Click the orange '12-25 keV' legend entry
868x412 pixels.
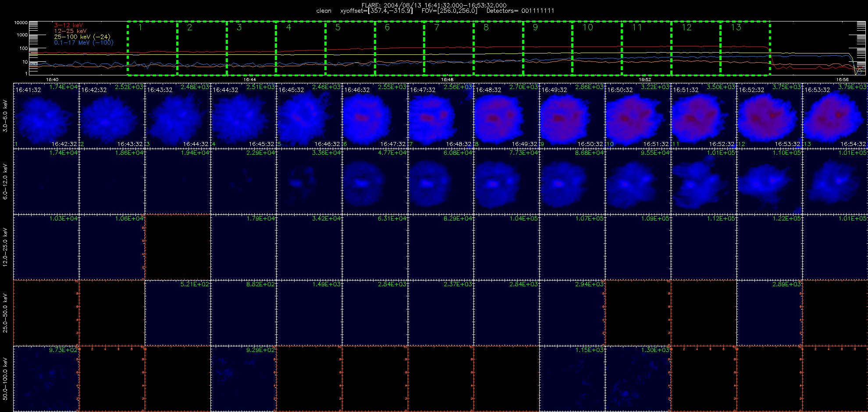(x=70, y=31)
